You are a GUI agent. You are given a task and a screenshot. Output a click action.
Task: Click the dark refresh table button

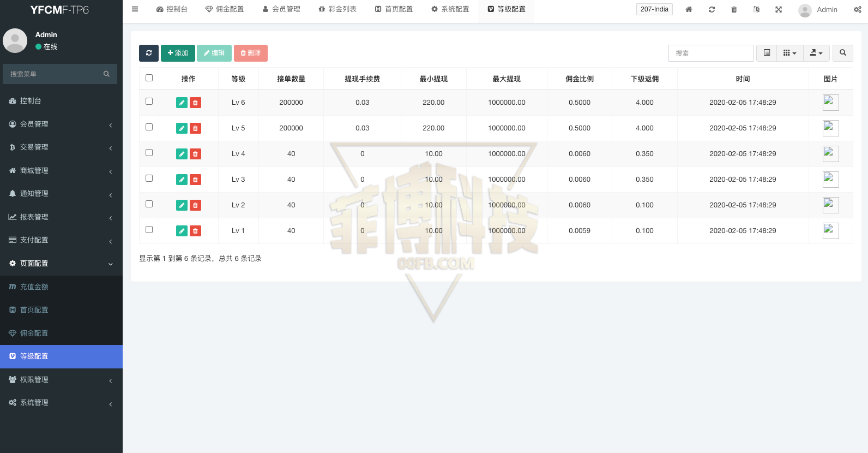tap(149, 53)
